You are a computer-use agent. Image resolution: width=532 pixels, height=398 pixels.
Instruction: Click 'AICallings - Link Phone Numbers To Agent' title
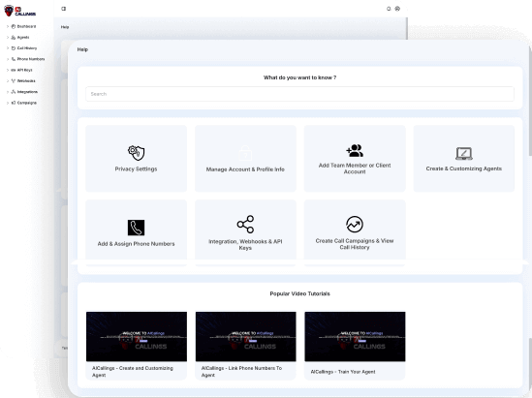point(241,372)
